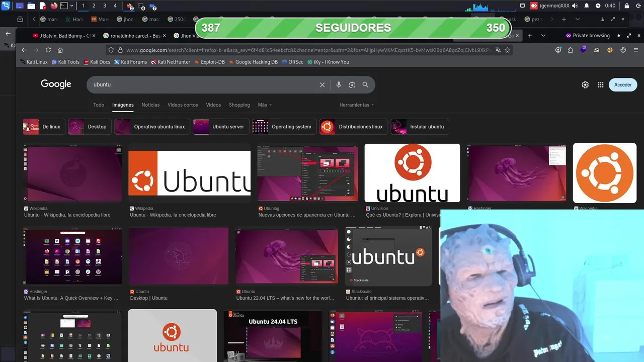Clear the search query with X
The image size is (644, 362).
[x=323, y=84]
